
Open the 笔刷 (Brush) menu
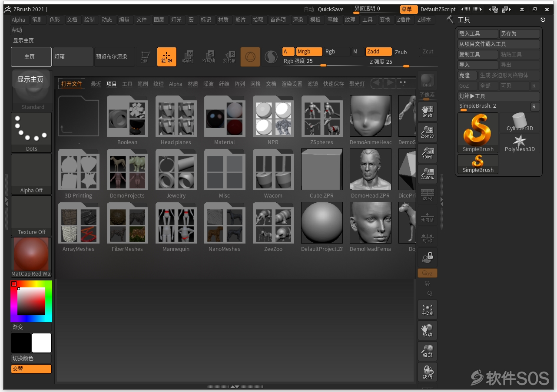[x=37, y=20]
